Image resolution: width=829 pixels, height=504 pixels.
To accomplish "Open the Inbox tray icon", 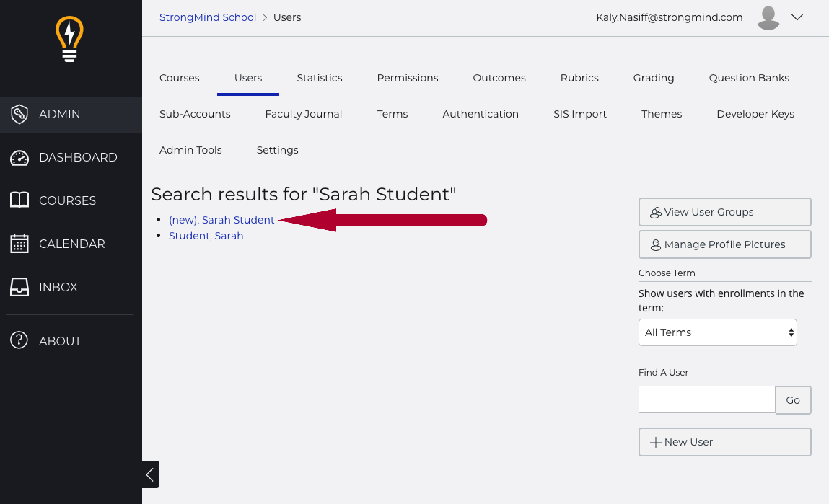I will pyautogui.click(x=19, y=287).
